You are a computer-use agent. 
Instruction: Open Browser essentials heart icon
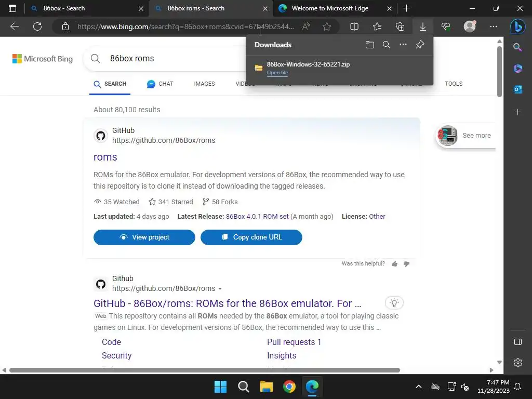pyautogui.click(x=445, y=26)
